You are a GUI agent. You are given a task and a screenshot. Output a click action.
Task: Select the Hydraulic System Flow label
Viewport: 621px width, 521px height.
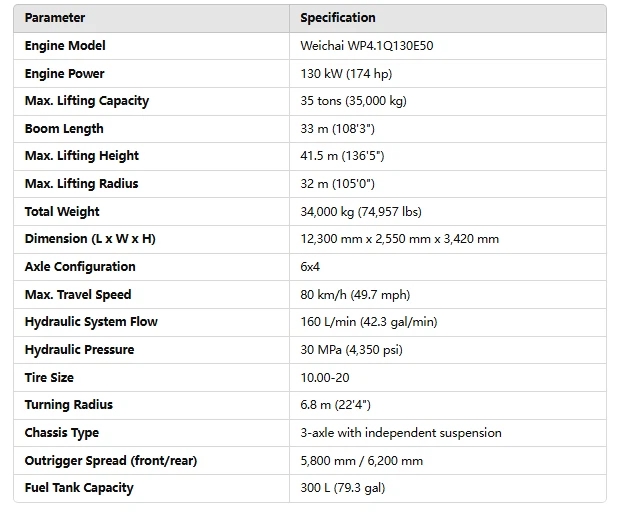click(x=91, y=322)
